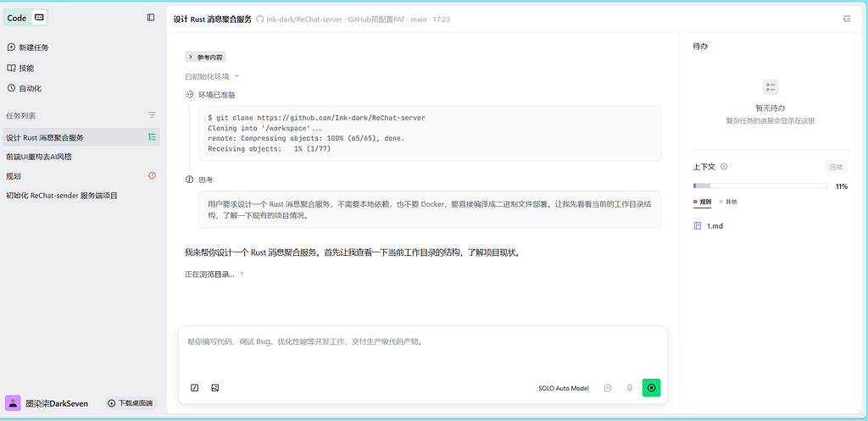The height and width of the screenshot is (421, 868).
Task: Click the attach image icon
Action: tap(215, 388)
